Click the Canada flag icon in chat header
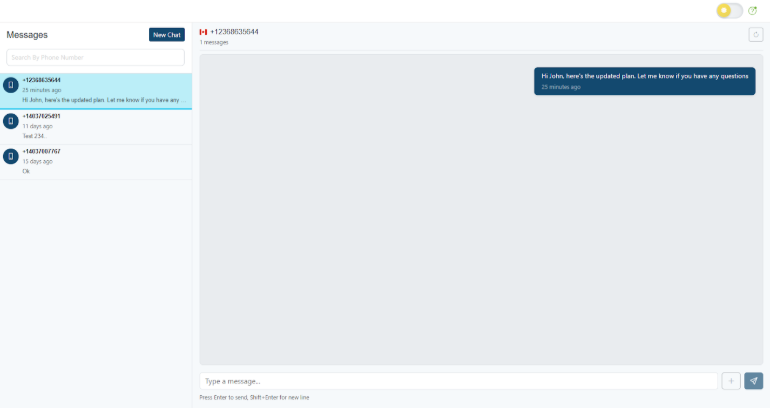Image resolution: width=772 pixels, height=408 pixels. pos(203,32)
